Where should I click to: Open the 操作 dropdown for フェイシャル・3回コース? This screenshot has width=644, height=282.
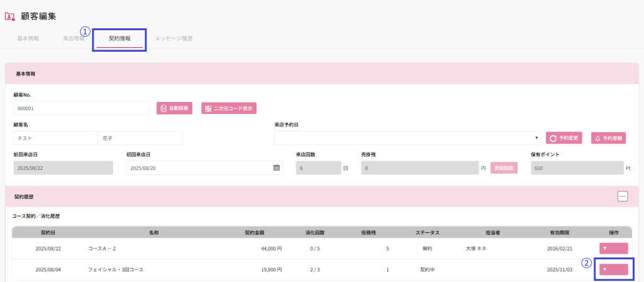613,269
